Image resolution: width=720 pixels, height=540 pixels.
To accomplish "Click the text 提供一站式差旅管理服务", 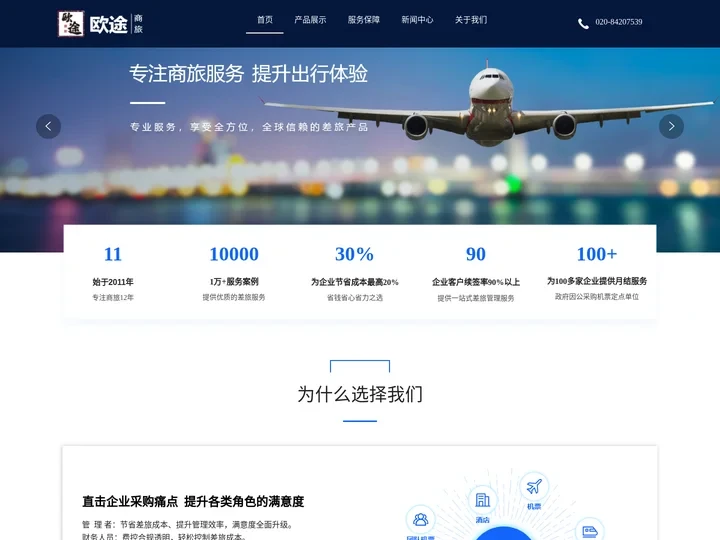I will [x=476, y=298].
